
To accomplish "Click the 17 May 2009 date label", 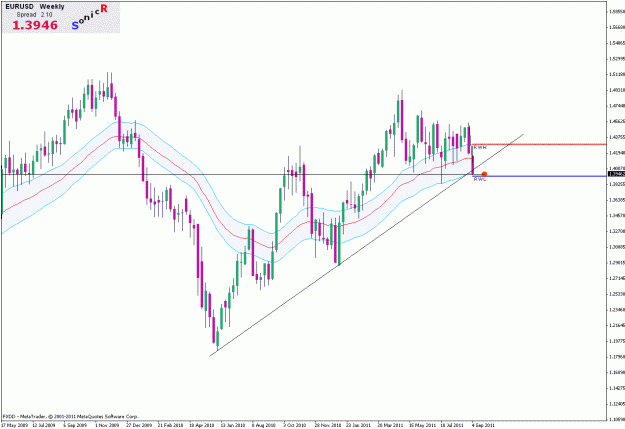I will pyautogui.click(x=14, y=425).
